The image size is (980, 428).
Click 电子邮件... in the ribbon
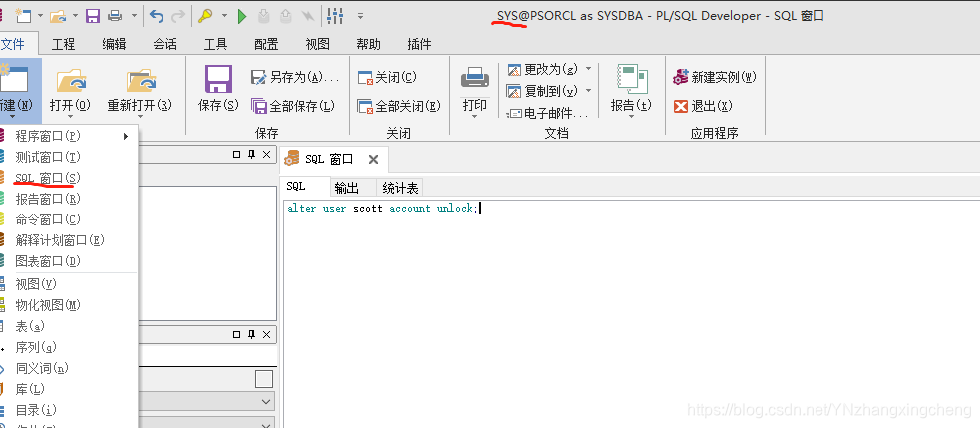(548, 114)
